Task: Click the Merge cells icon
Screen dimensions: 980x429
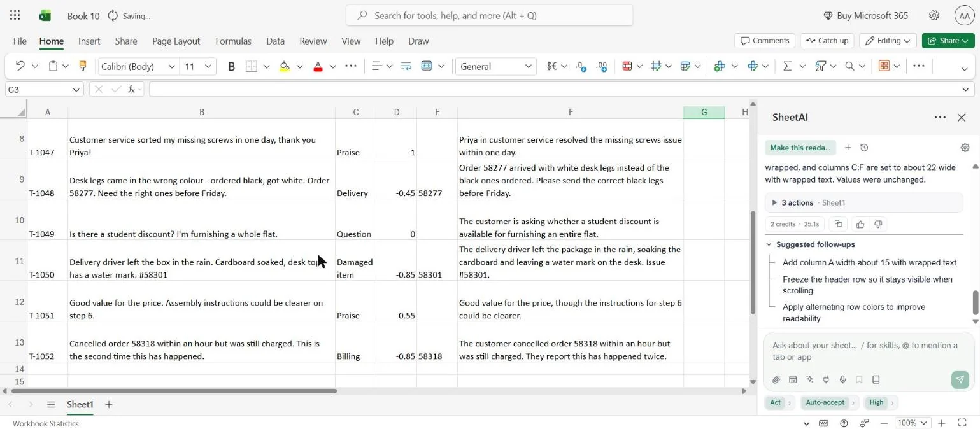Action: (x=427, y=66)
